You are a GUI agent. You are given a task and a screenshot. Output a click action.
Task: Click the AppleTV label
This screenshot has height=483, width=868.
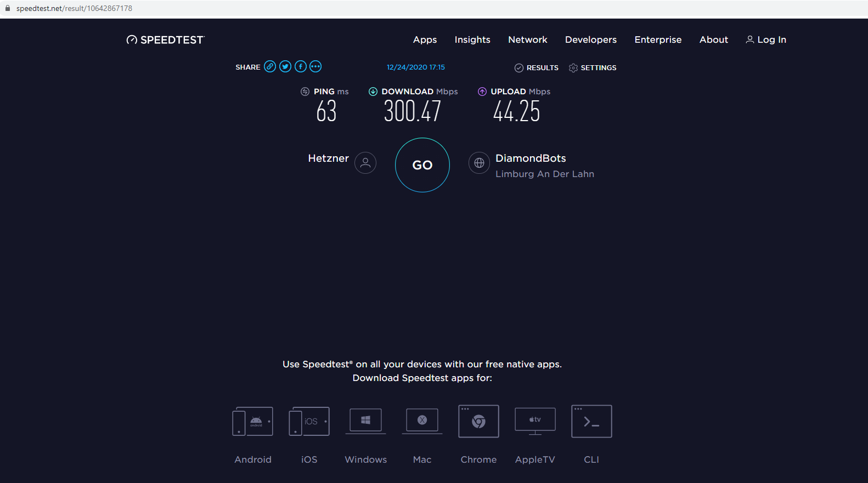(535, 459)
